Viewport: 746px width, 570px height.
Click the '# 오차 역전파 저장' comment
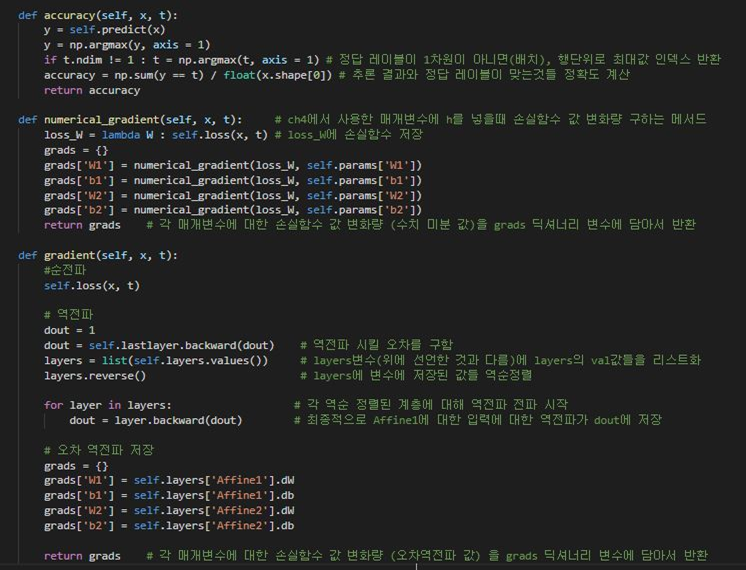[x=99, y=450]
